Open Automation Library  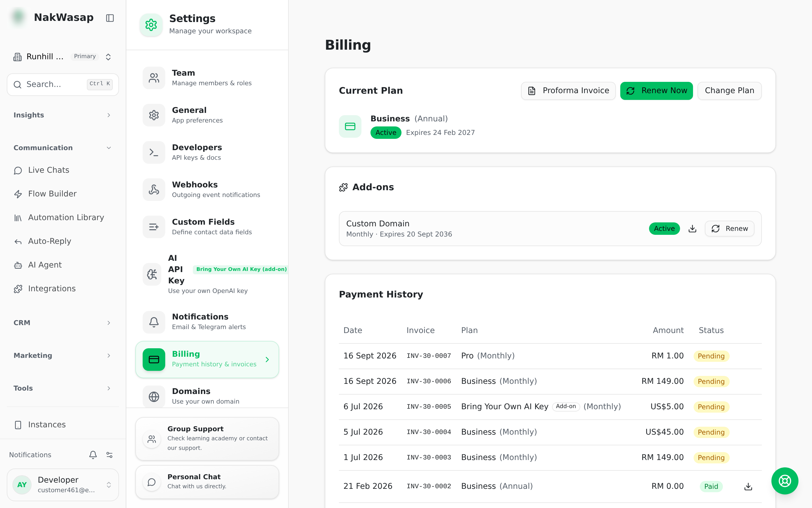point(63,218)
